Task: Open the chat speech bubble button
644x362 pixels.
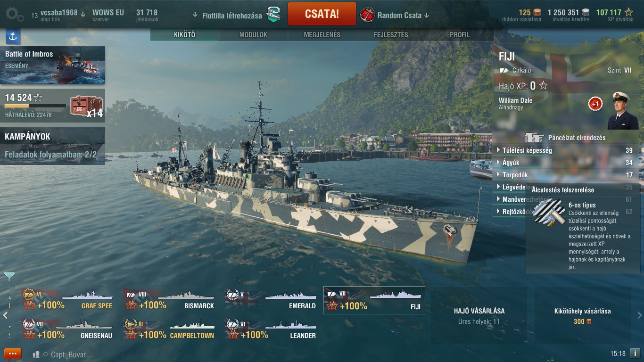Action: (13, 354)
